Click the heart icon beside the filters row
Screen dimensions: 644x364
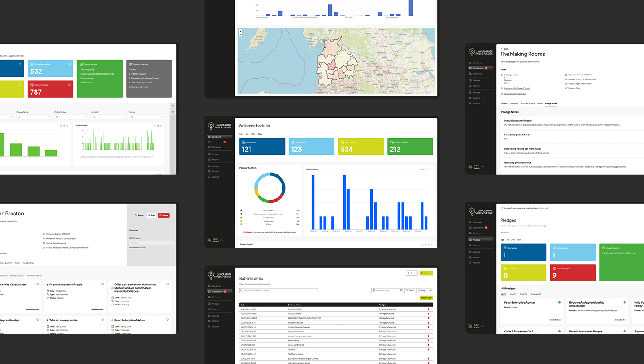point(173,112)
